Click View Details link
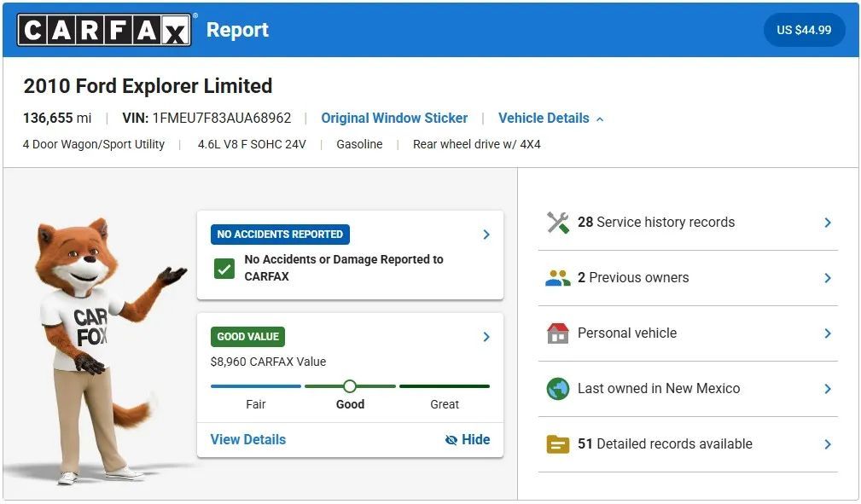 [248, 440]
